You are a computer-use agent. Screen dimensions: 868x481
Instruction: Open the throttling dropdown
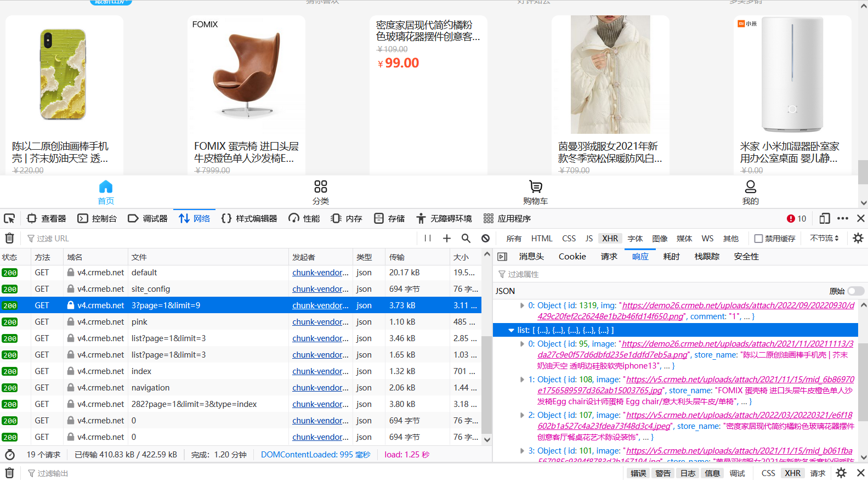[x=824, y=238]
